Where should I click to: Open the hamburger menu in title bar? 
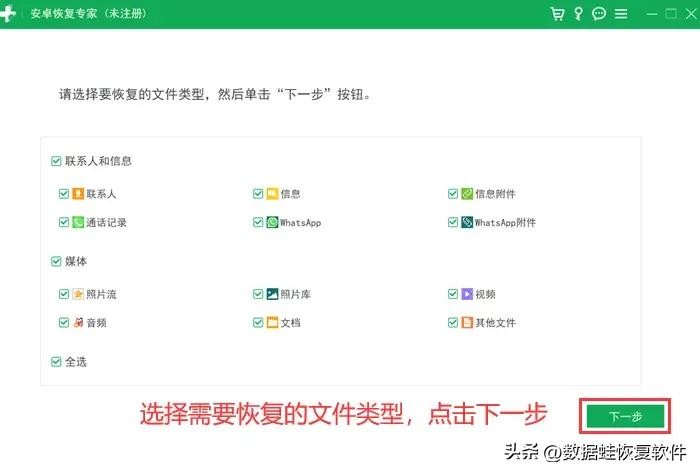click(x=621, y=14)
